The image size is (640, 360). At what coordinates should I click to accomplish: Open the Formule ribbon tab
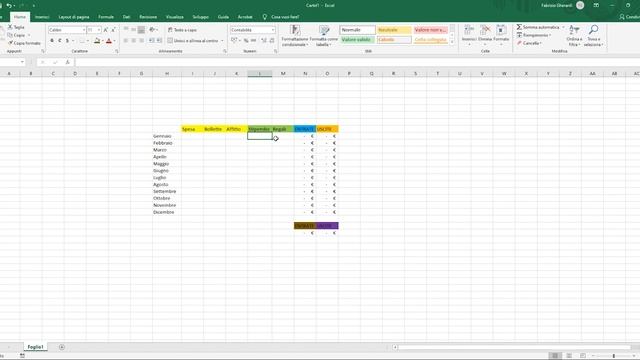pyautogui.click(x=106, y=17)
